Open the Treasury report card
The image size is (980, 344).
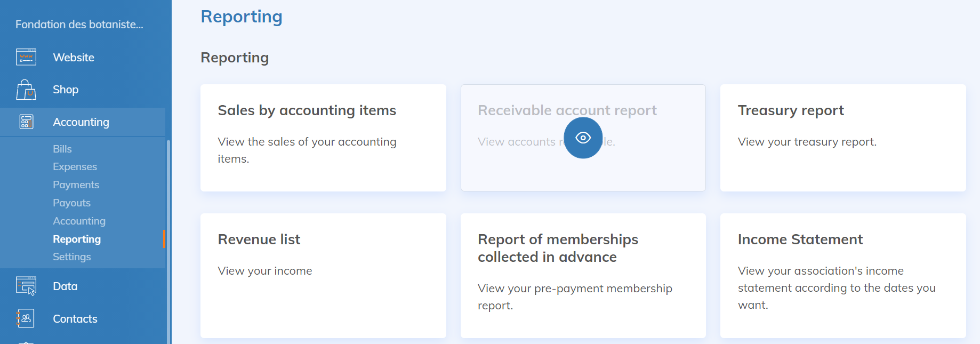point(842,138)
